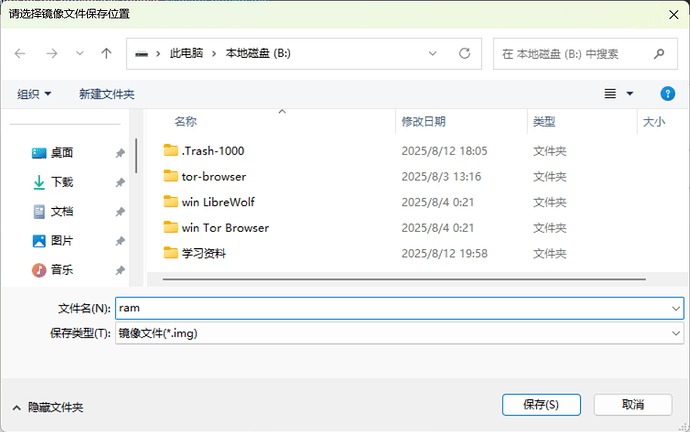Click date 2025/8/12 18:05 cell
This screenshot has height=432, width=690.
pos(444,151)
